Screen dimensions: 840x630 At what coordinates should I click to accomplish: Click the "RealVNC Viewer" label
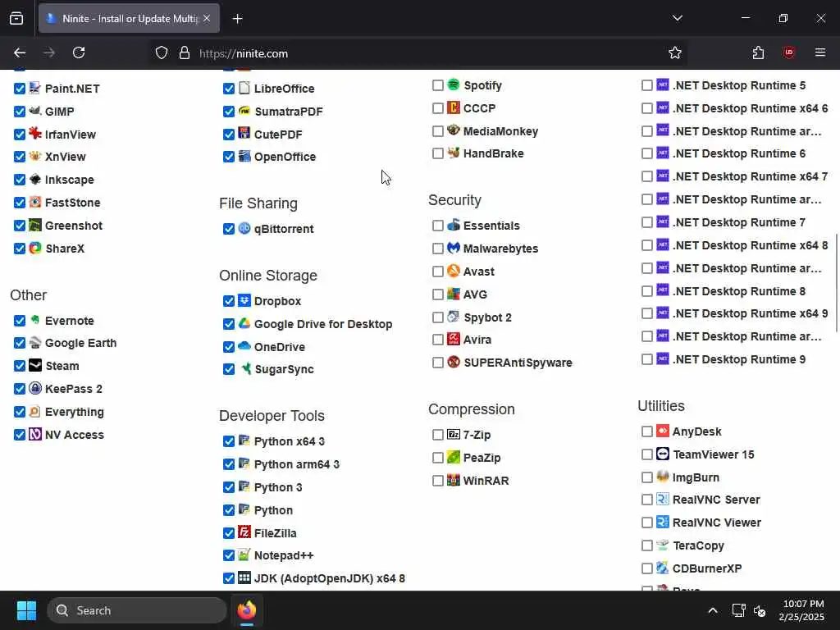[717, 523]
